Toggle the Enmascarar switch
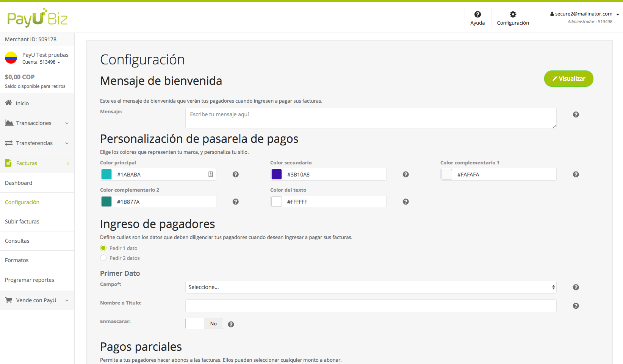This screenshot has height=364, width=623. point(204,323)
